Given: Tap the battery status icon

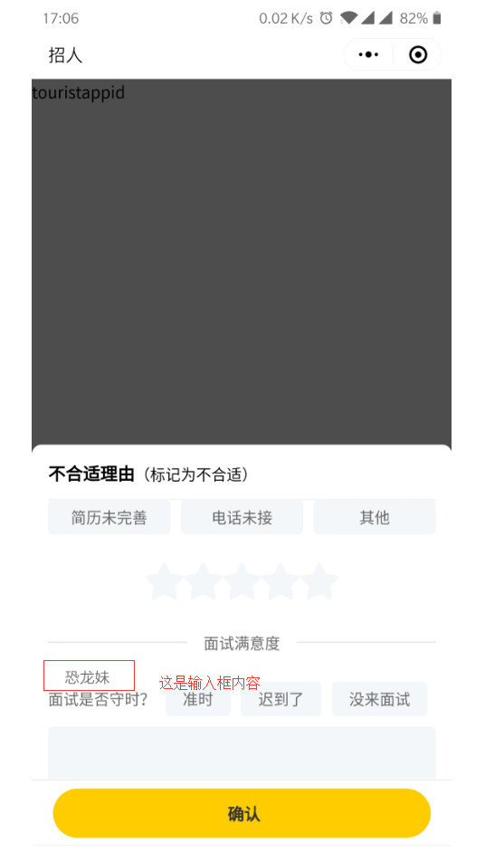Looking at the screenshot, I should (436, 18).
